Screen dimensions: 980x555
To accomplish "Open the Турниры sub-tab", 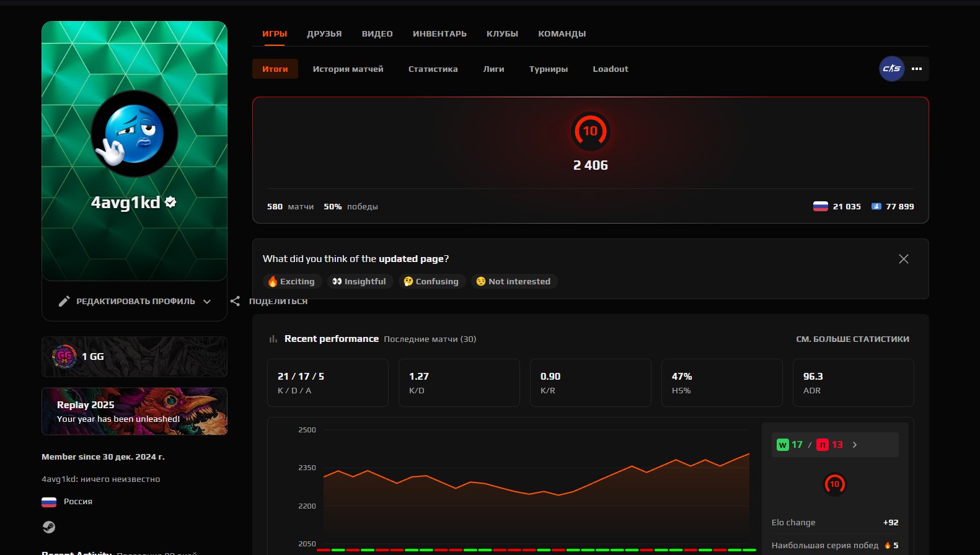I will (x=549, y=69).
